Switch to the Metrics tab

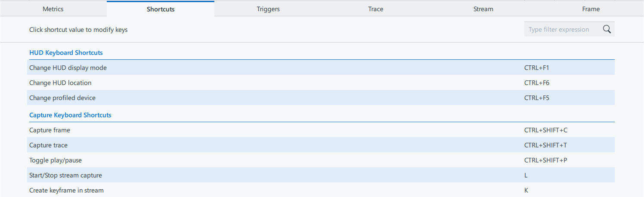point(53,9)
